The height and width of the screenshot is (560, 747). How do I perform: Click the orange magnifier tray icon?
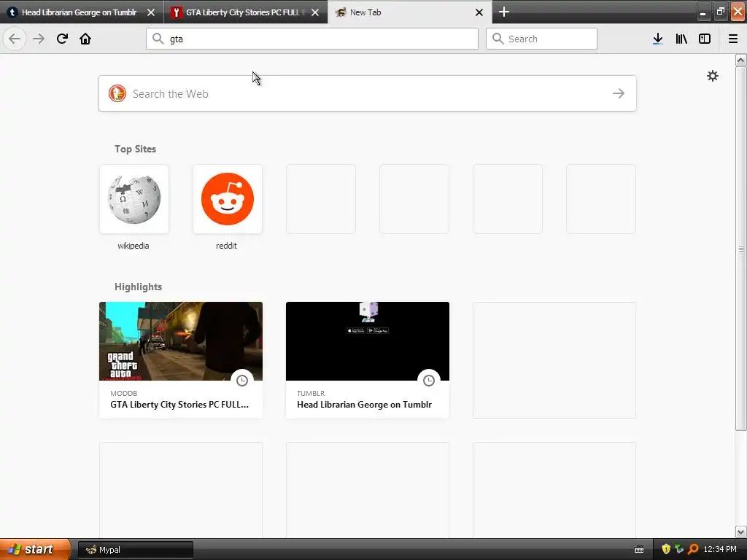tap(693, 549)
